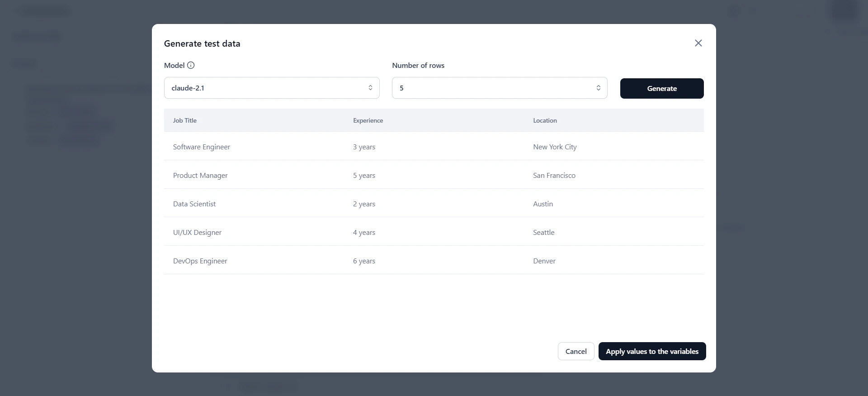Select the Product Manager row
The image size is (868, 396).
[200, 175]
